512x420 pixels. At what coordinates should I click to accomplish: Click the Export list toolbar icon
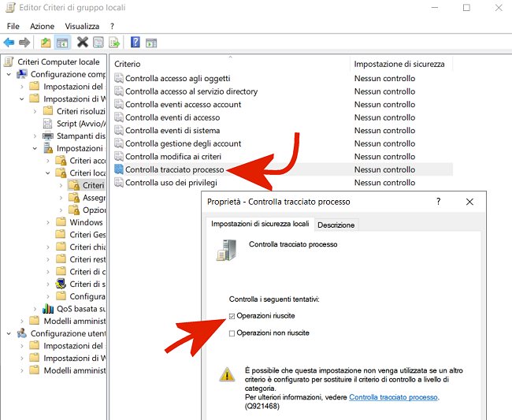114,43
